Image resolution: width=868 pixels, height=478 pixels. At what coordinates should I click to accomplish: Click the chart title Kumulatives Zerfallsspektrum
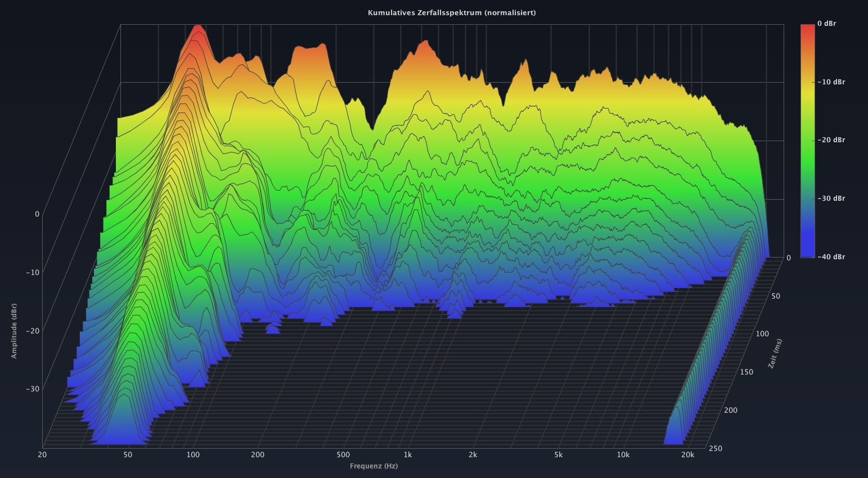click(x=451, y=12)
